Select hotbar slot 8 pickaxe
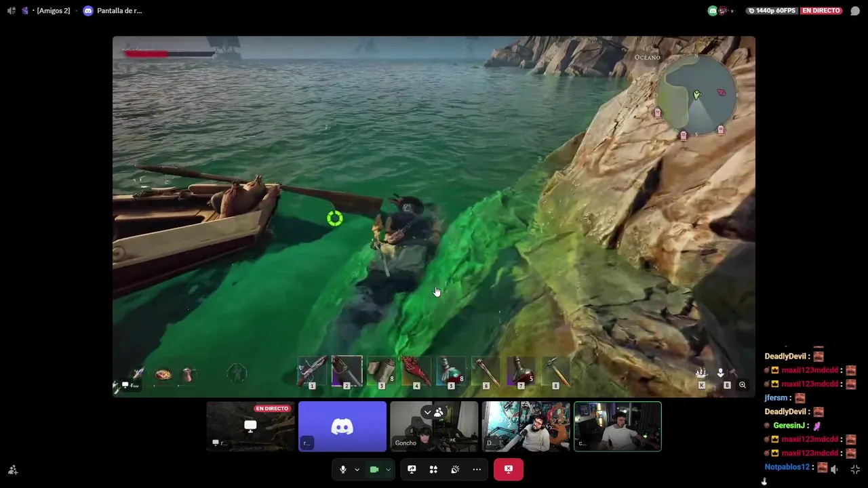 coord(555,371)
